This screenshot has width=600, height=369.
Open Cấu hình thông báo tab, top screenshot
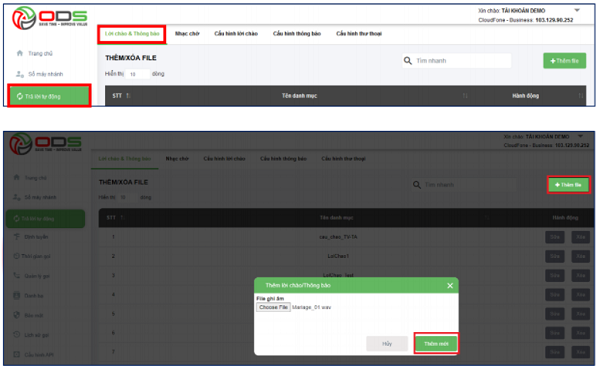point(297,34)
